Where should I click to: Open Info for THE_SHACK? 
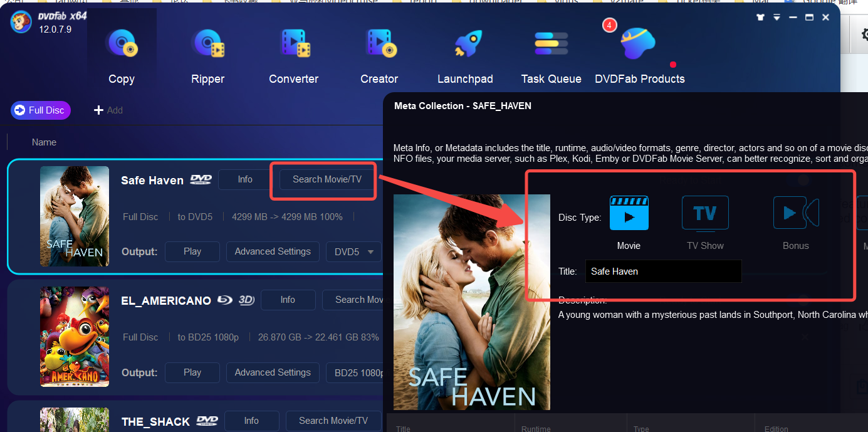coord(251,421)
